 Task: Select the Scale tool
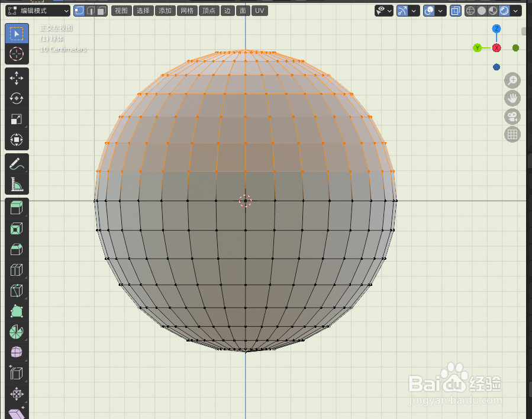click(x=17, y=119)
